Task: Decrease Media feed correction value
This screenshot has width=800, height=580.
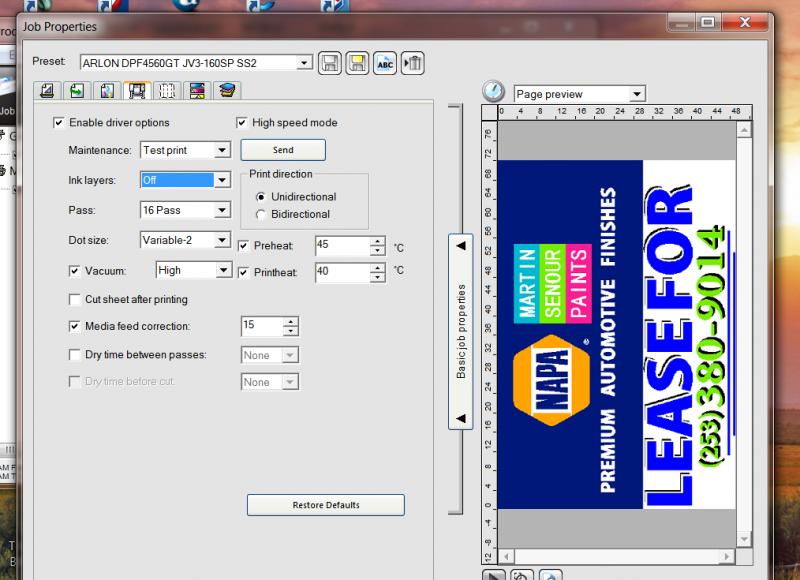Action: 291,331
